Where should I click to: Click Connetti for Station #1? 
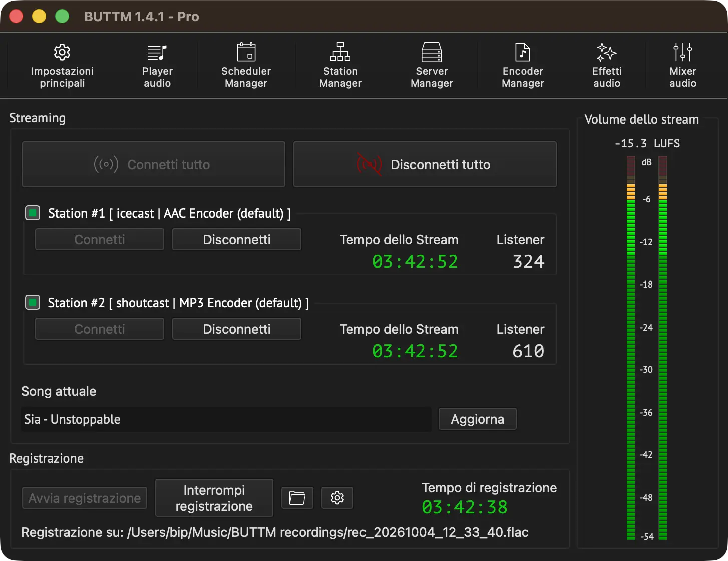(x=100, y=239)
